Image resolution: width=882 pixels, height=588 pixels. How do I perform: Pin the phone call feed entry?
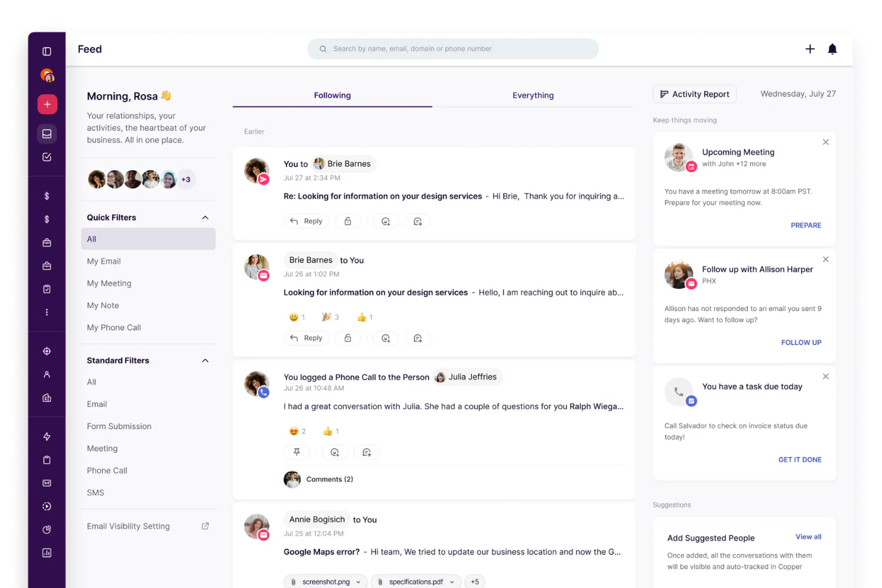pos(297,452)
